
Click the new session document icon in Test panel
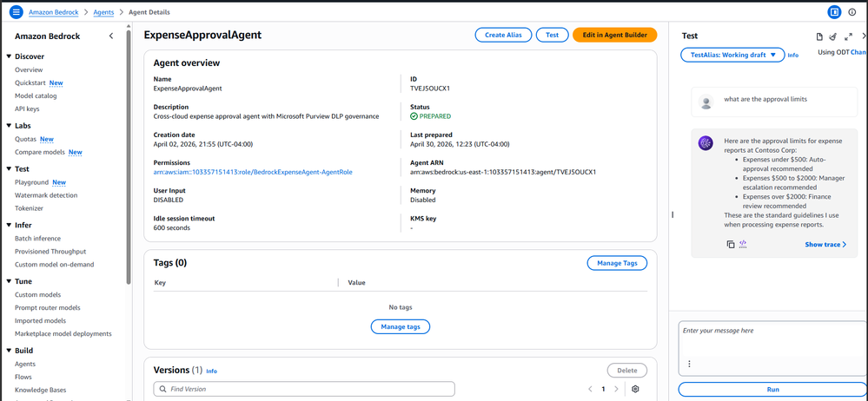pyautogui.click(x=820, y=36)
